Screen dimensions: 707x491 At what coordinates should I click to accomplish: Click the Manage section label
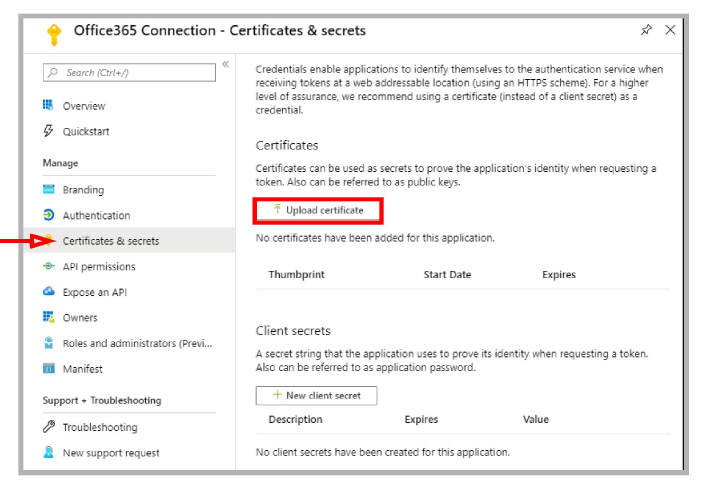tap(60, 163)
